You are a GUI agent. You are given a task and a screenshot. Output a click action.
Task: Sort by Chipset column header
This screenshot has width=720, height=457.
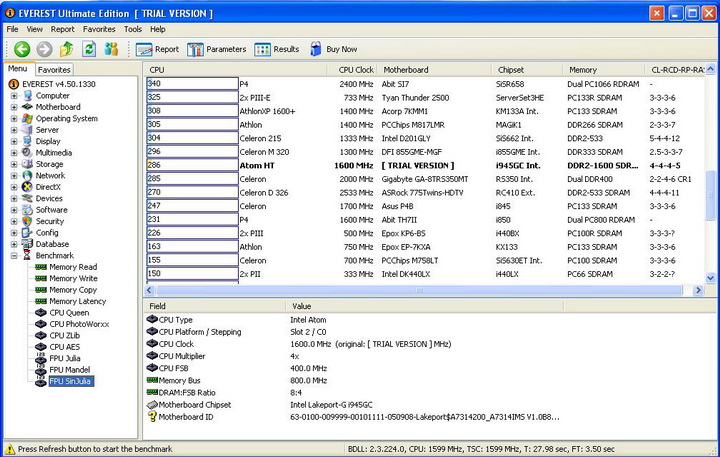527,70
